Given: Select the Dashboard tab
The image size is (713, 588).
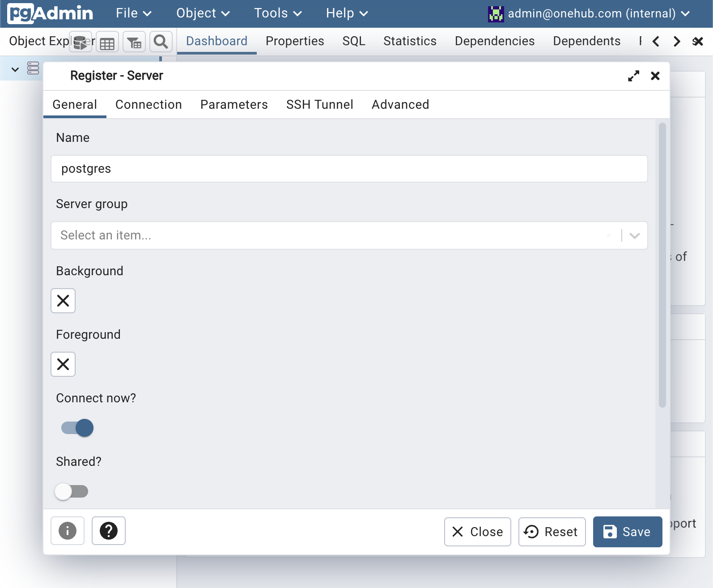Looking at the screenshot, I should pyautogui.click(x=216, y=41).
